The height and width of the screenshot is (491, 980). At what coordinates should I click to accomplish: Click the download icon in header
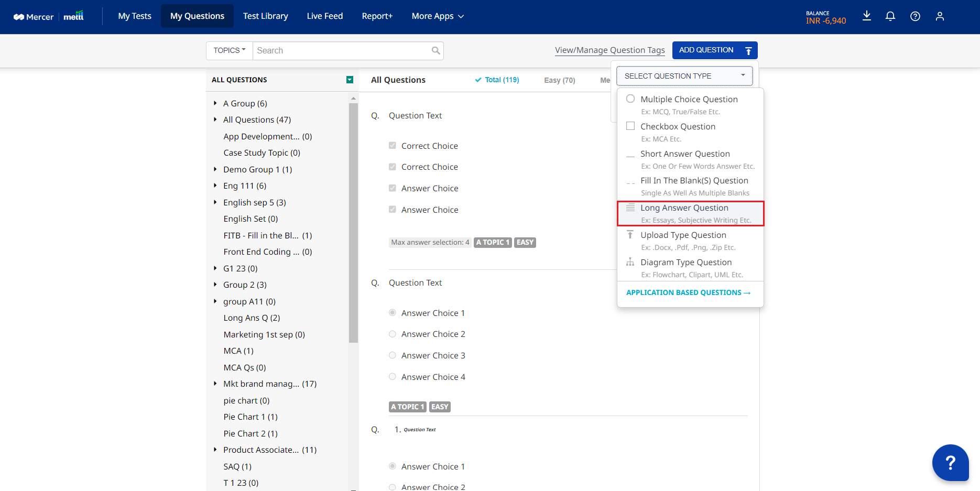[x=867, y=16]
